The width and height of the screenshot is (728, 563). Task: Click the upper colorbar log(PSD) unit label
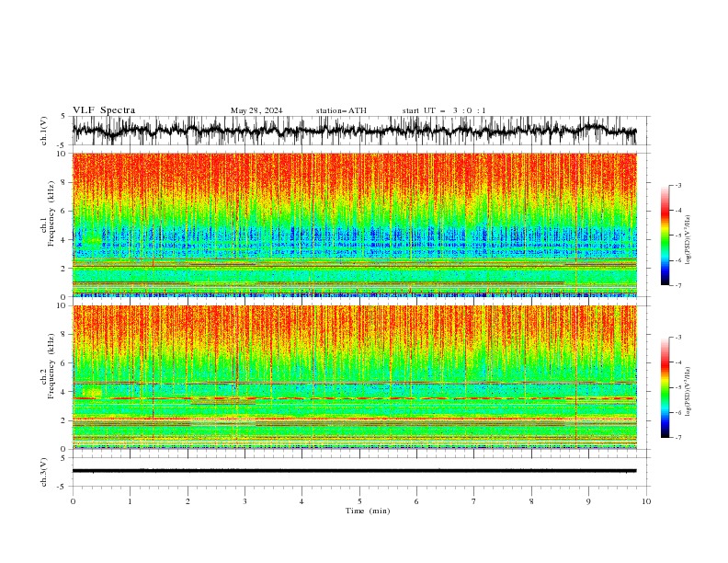688,240
